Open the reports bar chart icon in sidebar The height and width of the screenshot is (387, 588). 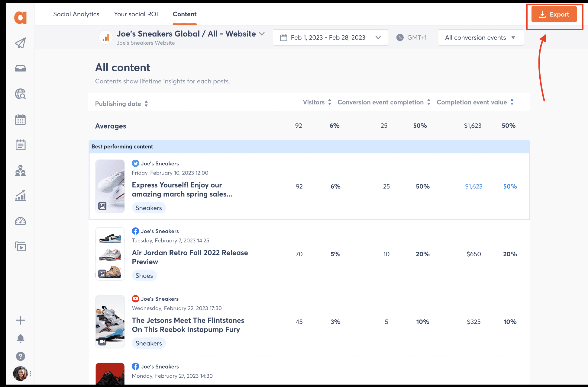21,196
